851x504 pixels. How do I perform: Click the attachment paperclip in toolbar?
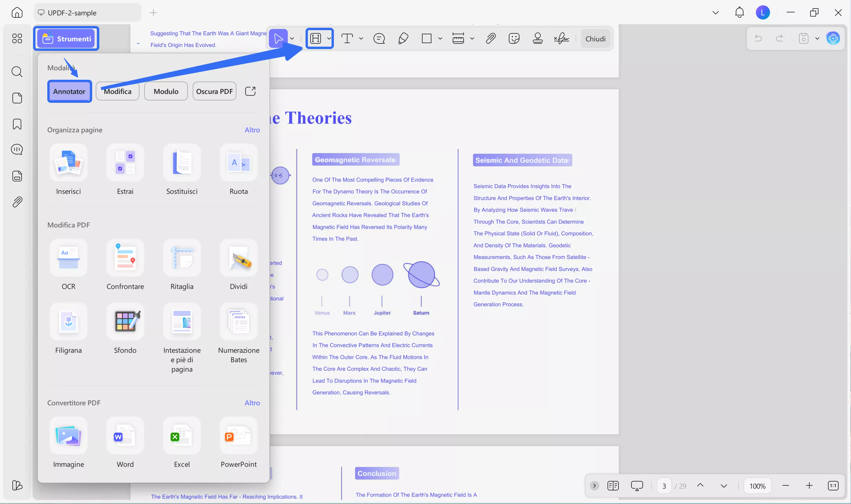pos(491,38)
